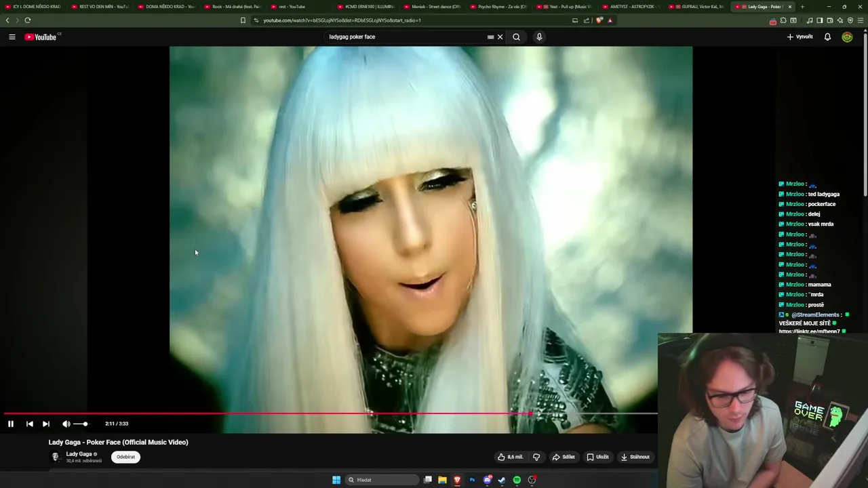Screen dimensions: 868x488
Task: Skip to next video
Action: (46, 424)
